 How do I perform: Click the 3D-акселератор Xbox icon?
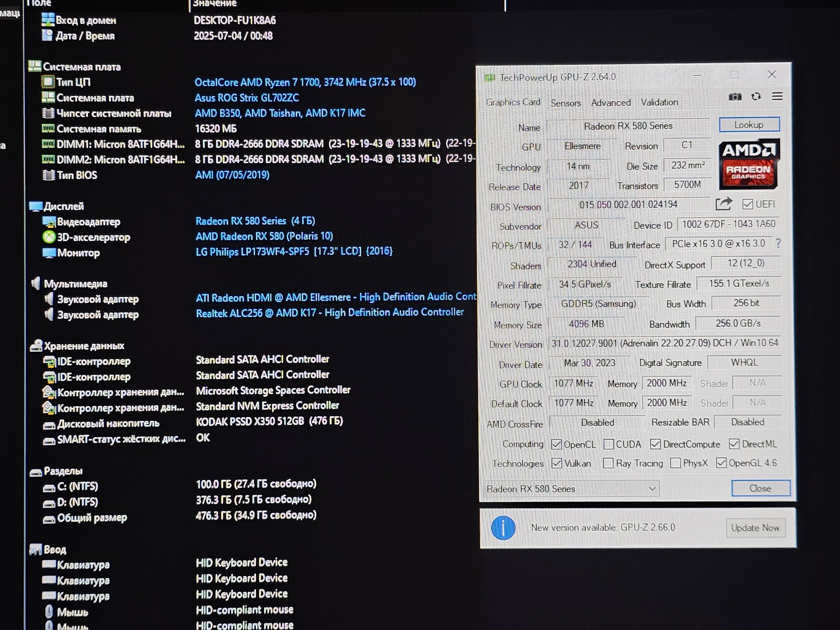click(x=49, y=237)
